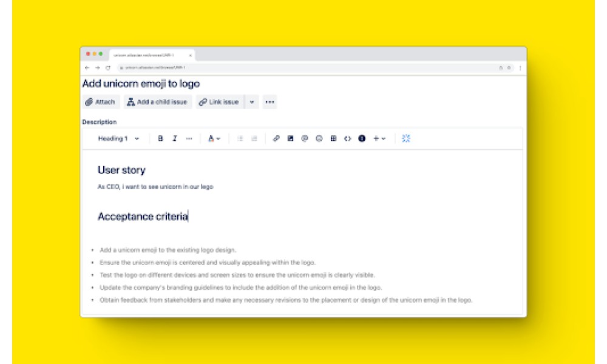The image size is (607, 364).
Task: Insert table in description
Action: pos(333,138)
